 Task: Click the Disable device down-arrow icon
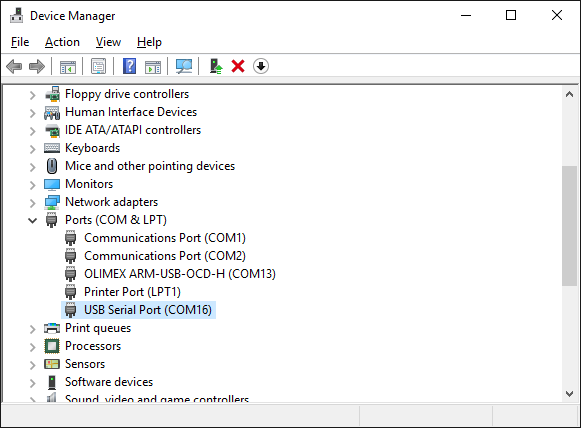(x=261, y=66)
